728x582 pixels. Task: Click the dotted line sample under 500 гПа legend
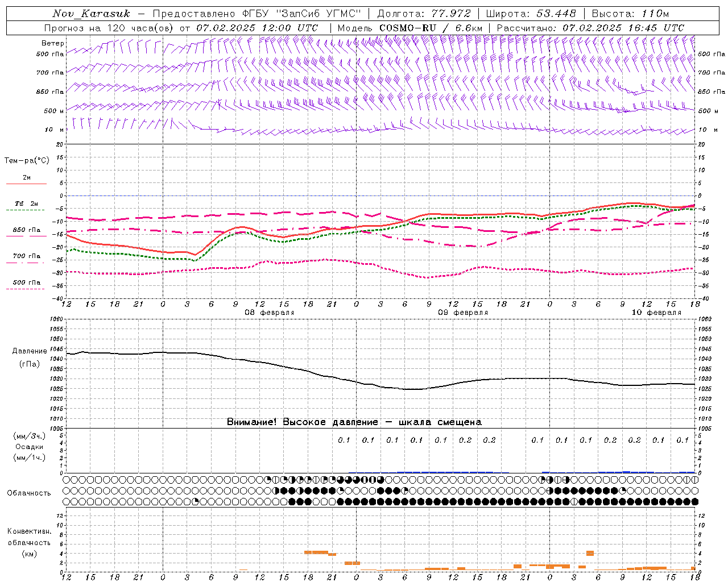(25, 289)
